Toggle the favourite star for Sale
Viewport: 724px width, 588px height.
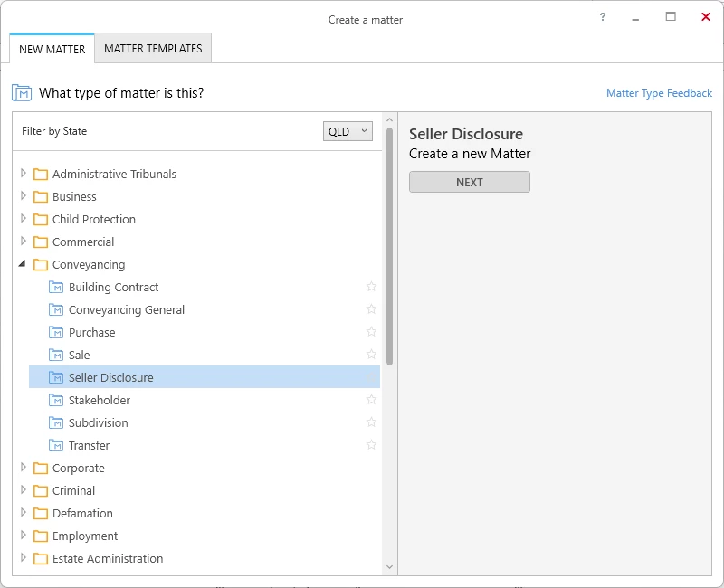[x=371, y=355]
